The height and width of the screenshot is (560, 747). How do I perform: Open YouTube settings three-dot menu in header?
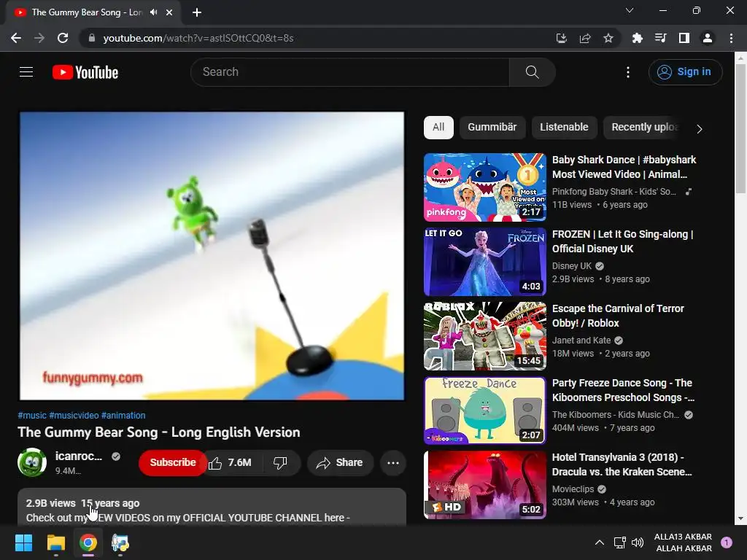coord(628,72)
